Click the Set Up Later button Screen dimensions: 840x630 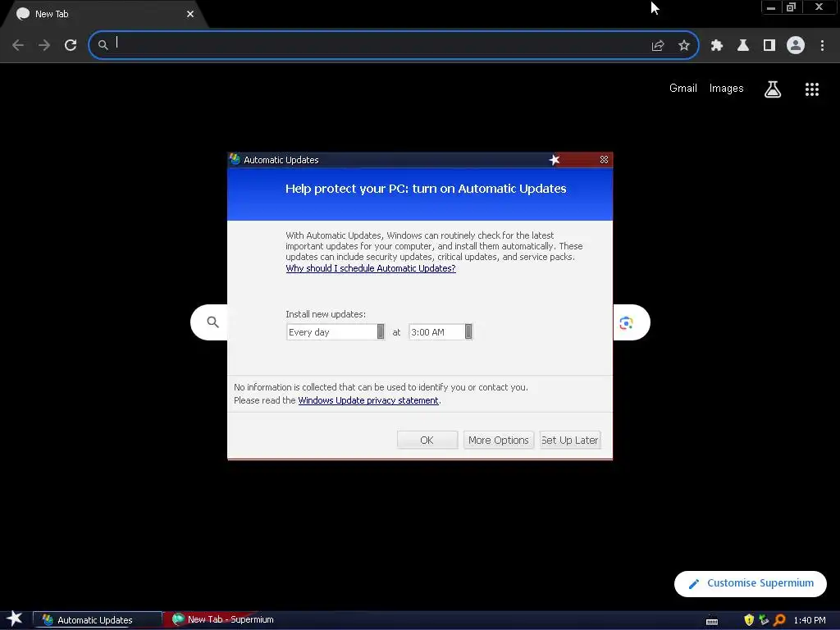569,440
